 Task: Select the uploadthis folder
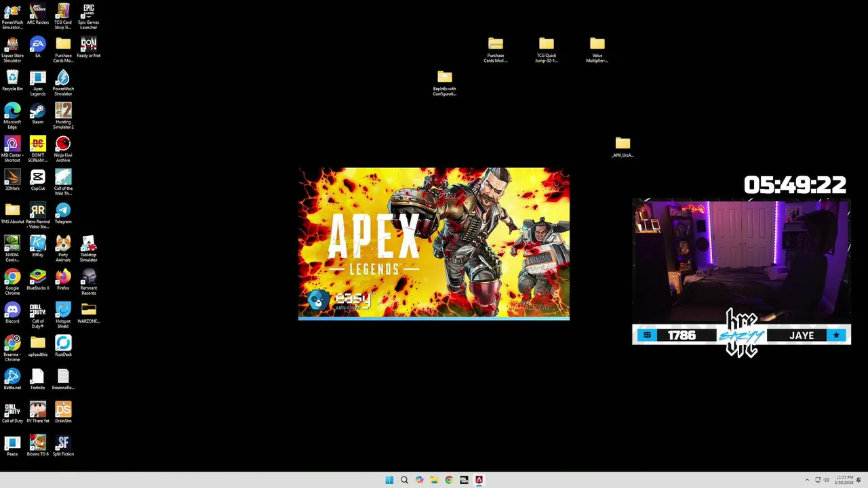click(x=38, y=346)
